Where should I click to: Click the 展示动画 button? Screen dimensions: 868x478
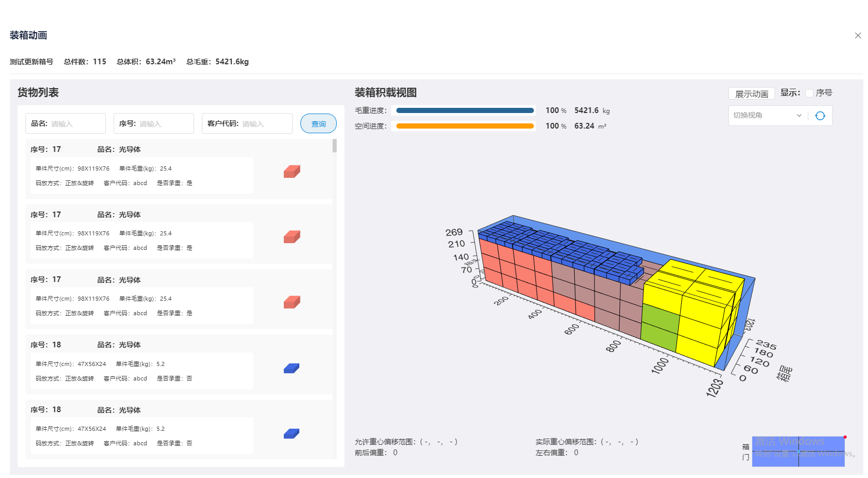click(x=752, y=94)
